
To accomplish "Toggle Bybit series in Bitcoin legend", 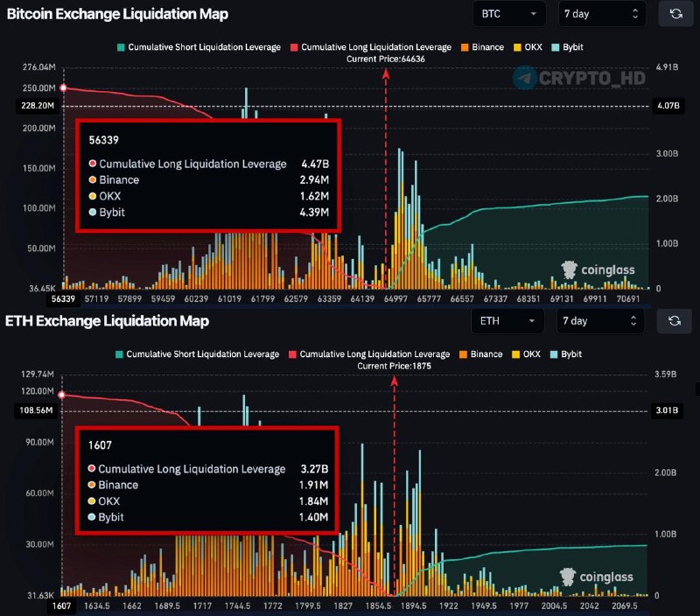I will tap(567, 47).
